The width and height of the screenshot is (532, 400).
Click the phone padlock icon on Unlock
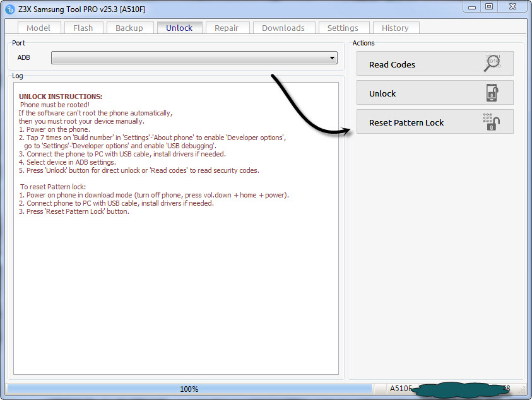(492, 93)
